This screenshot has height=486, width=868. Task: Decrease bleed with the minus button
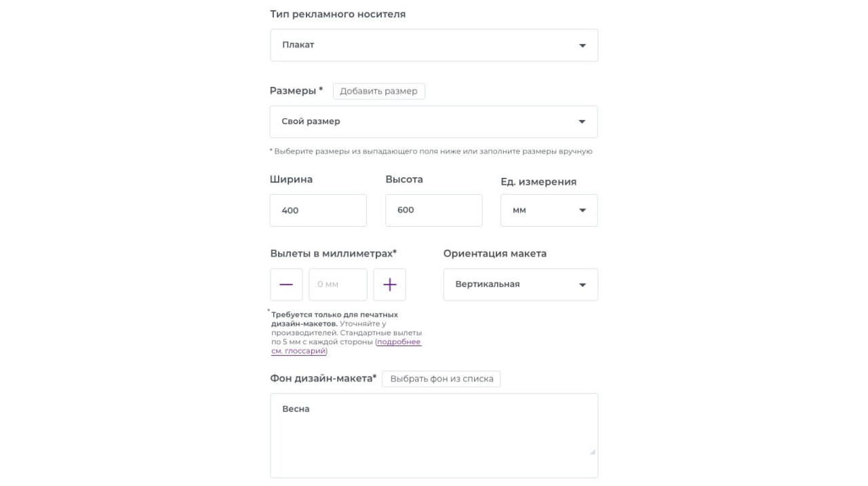point(286,284)
